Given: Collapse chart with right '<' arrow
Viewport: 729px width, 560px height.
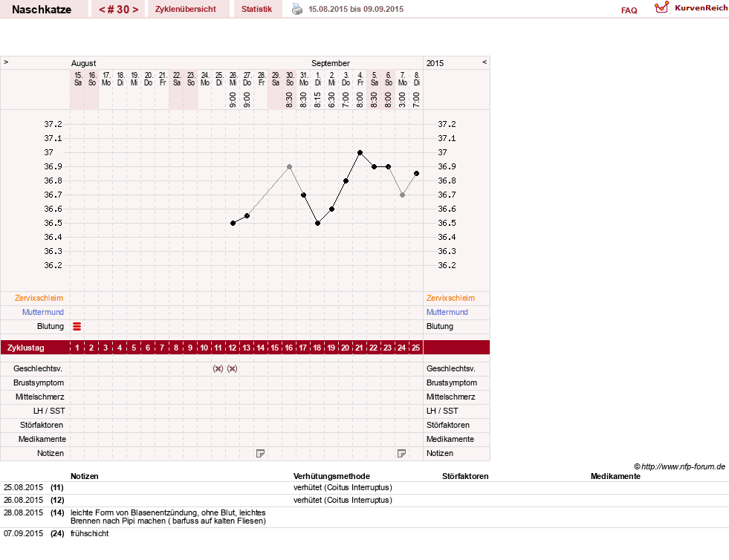Looking at the screenshot, I should [x=485, y=62].
